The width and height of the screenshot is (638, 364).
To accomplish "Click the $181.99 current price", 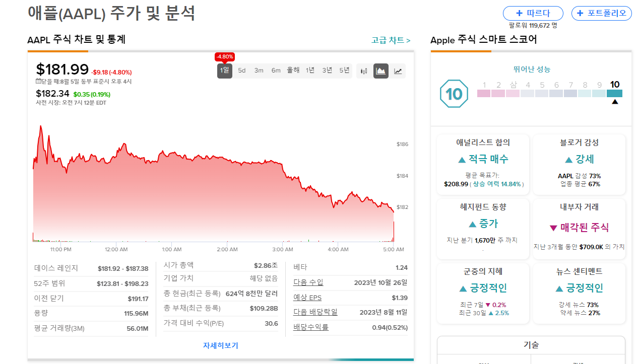I will 62,69.
